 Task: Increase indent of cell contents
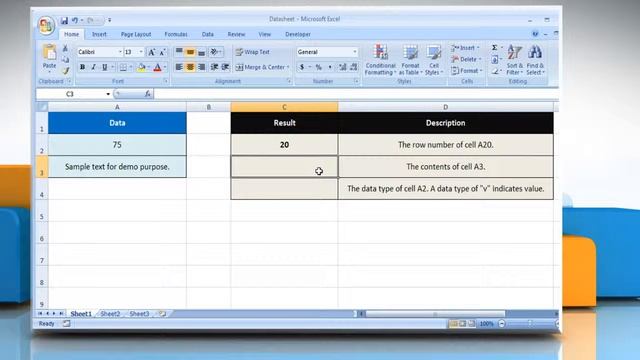pos(225,67)
